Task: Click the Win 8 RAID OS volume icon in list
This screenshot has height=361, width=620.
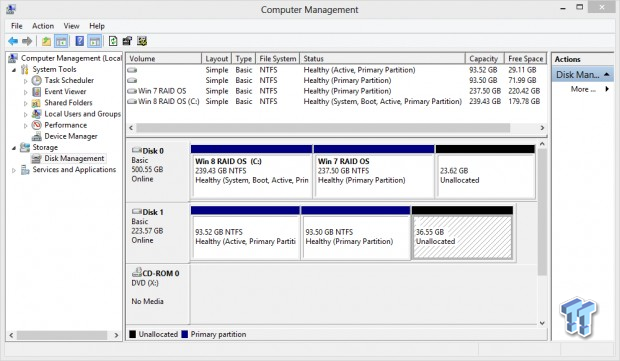Action: pos(132,102)
